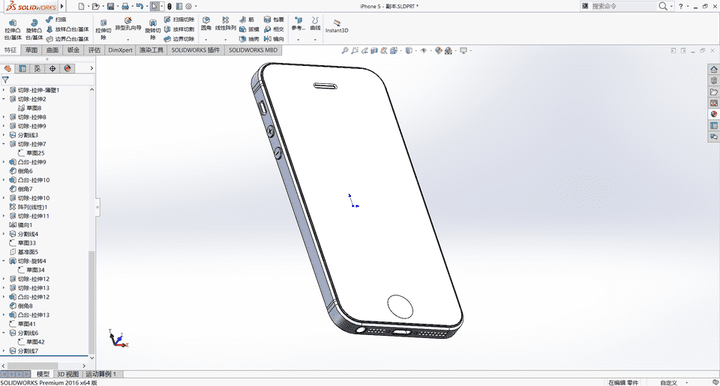Select the Boundary Cut (边界切除) tool

pos(179,39)
